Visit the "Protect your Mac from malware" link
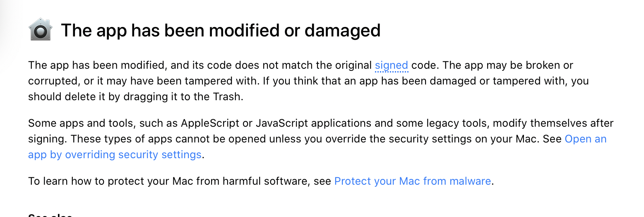This screenshot has height=217, width=644. [x=413, y=181]
